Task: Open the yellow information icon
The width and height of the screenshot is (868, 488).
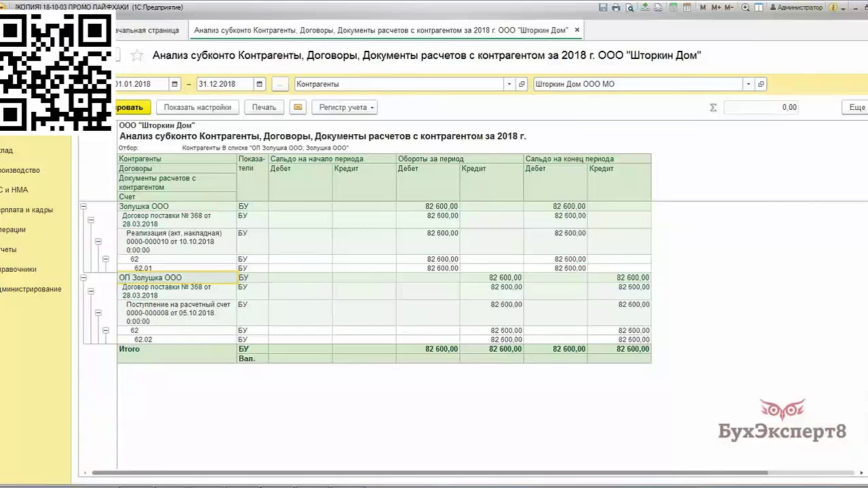Action: click(x=833, y=7)
